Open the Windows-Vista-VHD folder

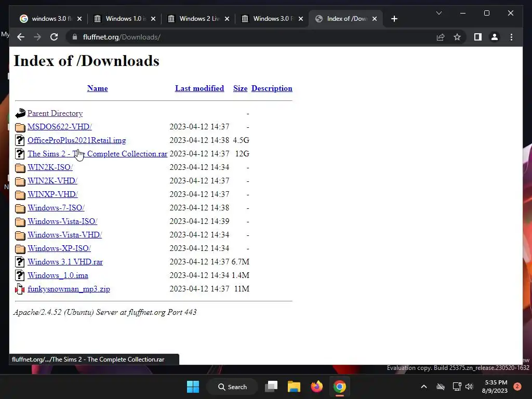pos(64,235)
